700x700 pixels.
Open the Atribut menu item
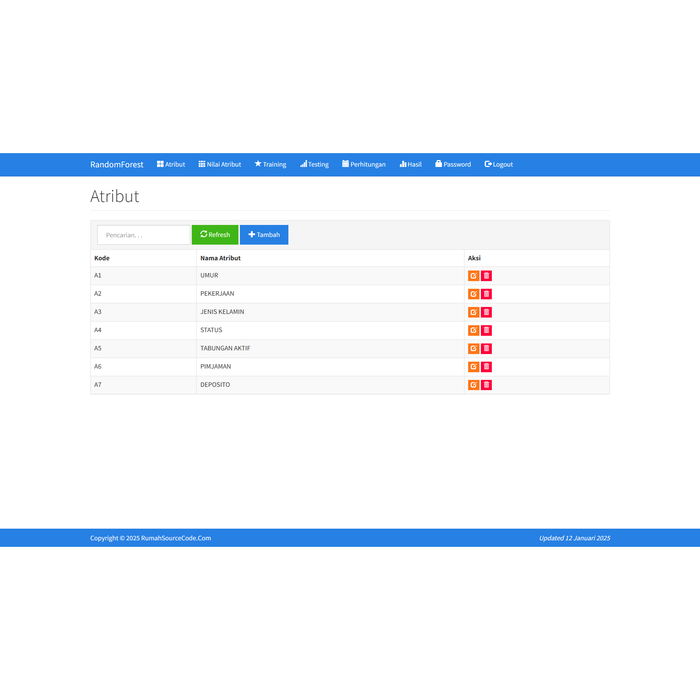(171, 164)
